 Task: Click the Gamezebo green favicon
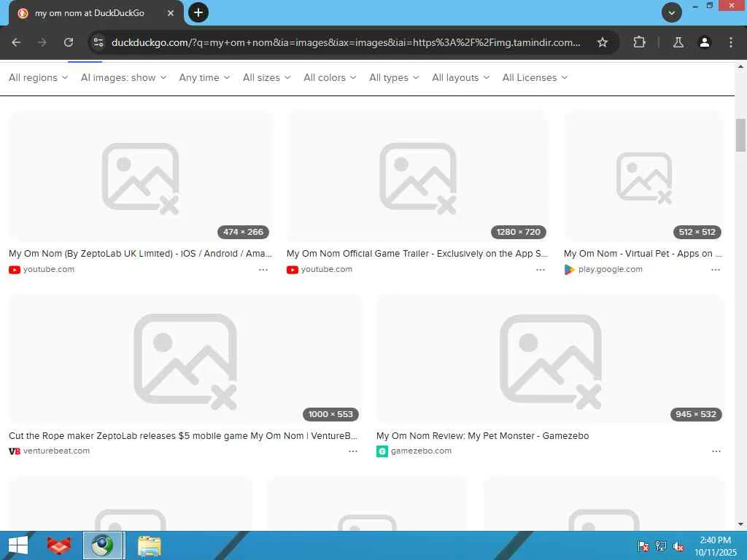coord(382,451)
